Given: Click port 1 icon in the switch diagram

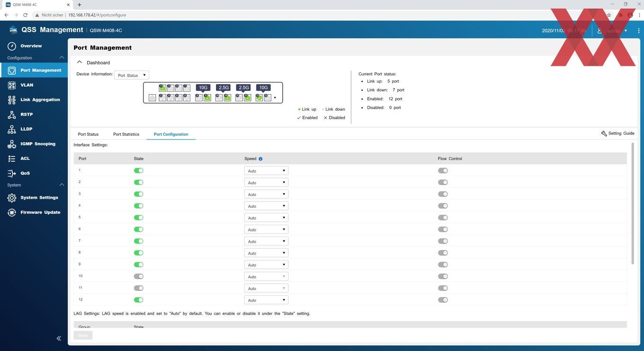Looking at the screenshot, I should [x=162, y=88].
